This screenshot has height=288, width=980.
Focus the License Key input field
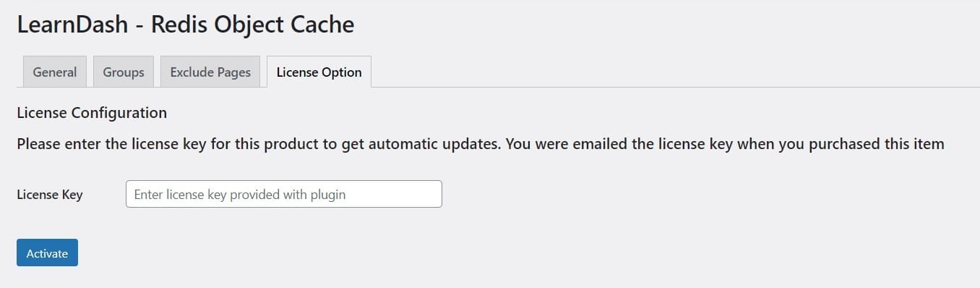point(284,194)
